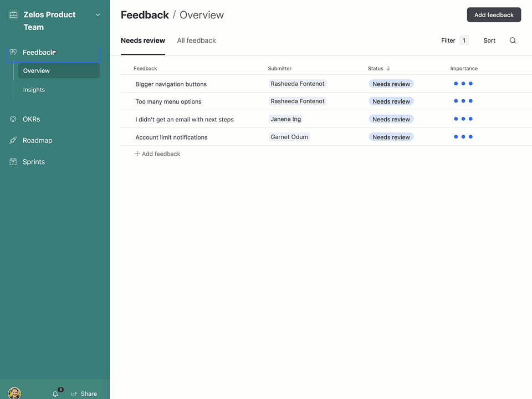Click the Feedback quote icon in sidebar
The image size is (532, 399).
12,52
